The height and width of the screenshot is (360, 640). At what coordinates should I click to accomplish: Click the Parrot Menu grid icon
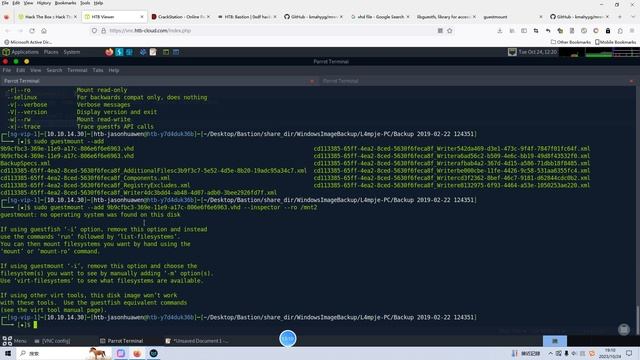click(x=7, y=341)
